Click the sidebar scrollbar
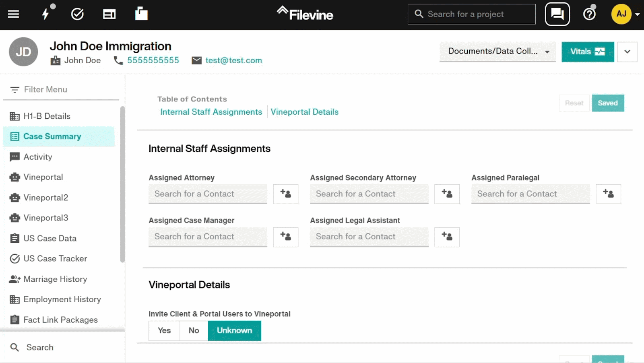644x363 pixels. pos(122,184)
